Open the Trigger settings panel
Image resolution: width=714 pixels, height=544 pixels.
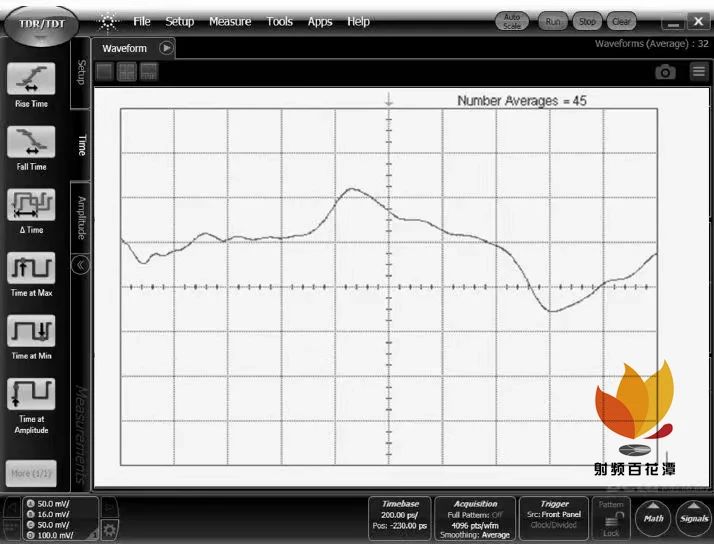click(554, 519)
